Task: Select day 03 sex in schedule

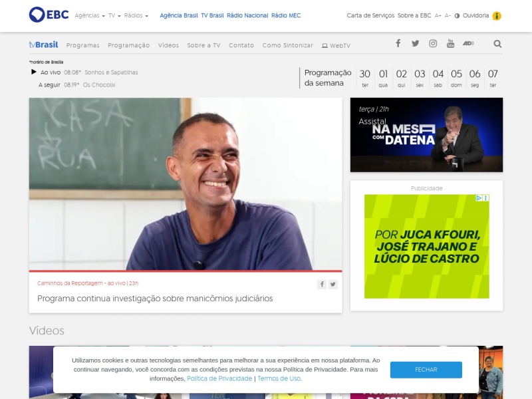Action: pyautogui.click(x=420, y=78)
